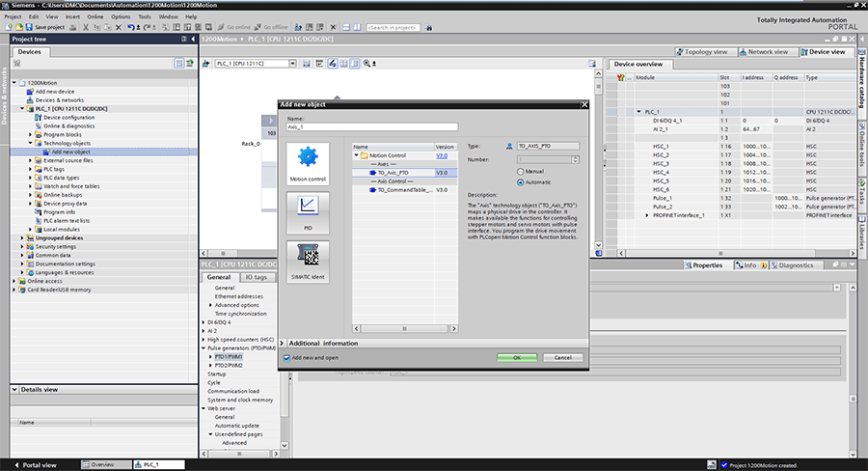This screenshot has width=868, height=471.
Task: Click the device view vertical scrollbar down arrow
Action: 598,244
